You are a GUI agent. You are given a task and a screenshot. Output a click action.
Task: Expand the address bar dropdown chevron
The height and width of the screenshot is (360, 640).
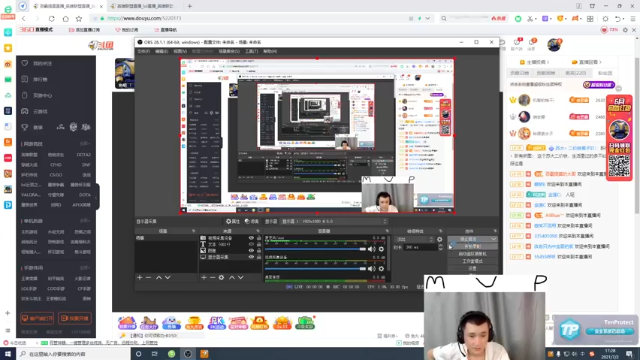427,18
